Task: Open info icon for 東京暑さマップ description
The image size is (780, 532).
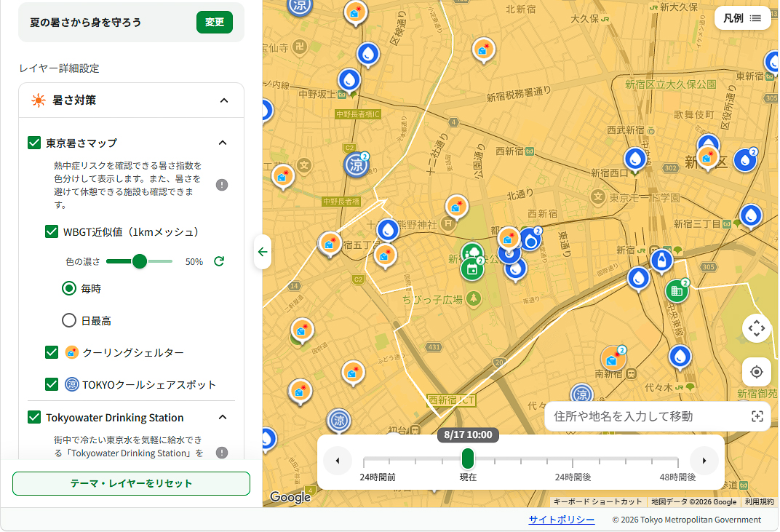Action: (x=222, y=185)
